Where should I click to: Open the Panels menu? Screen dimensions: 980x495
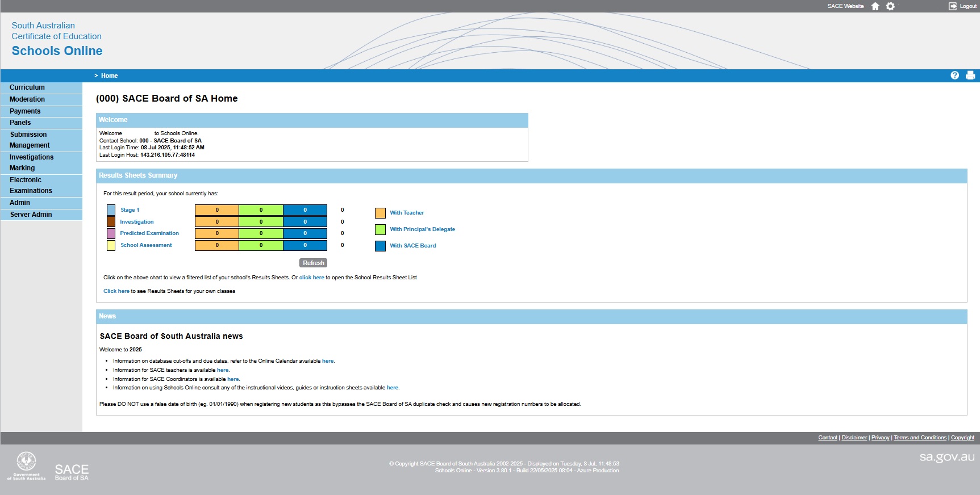(41, 123)
